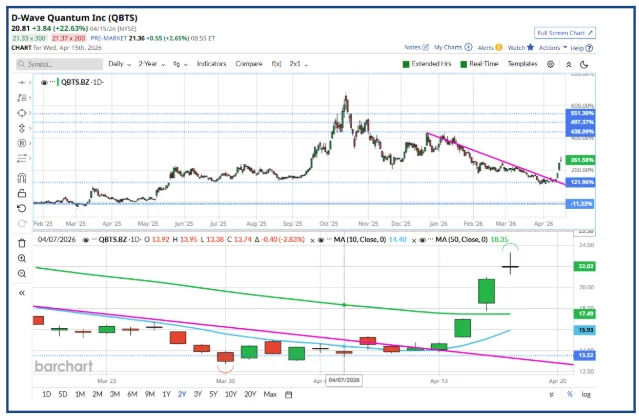639x416 pixels.
Task: Open the circled B label tool
Action: click(x=21, y=143)
